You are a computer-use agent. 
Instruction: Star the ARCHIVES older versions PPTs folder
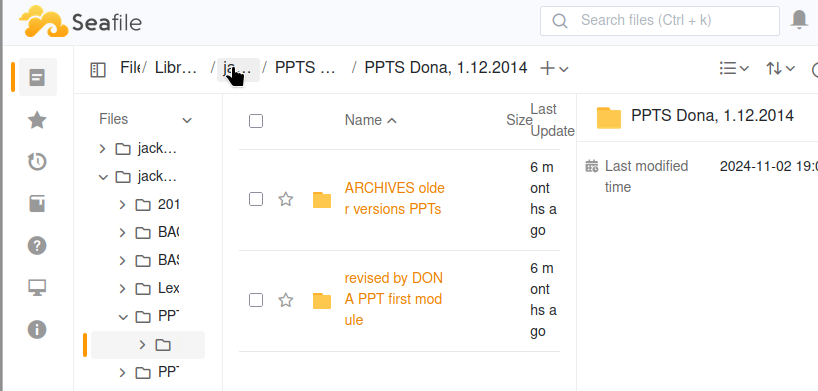click(x=285, y=199)
